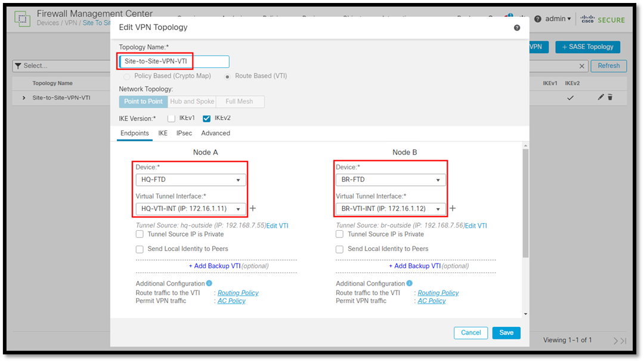
Task: Click Add Backup VTI for Node A
Action: tap(215, 266)
